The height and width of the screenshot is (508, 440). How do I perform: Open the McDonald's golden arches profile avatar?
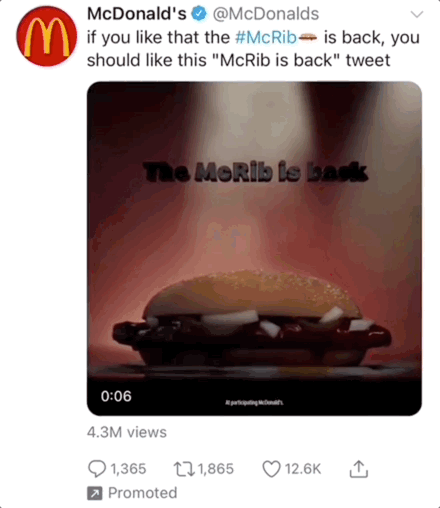(x=46, y=36)
